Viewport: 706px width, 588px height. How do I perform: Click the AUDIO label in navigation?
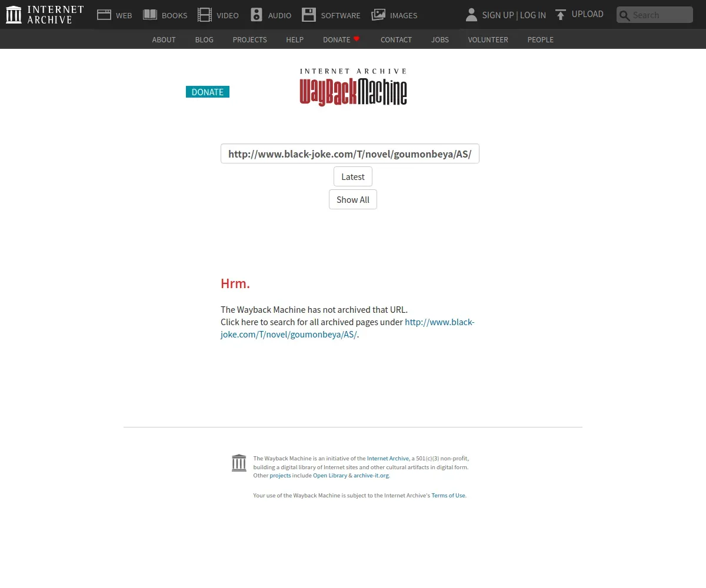click(x=279, y=15)
